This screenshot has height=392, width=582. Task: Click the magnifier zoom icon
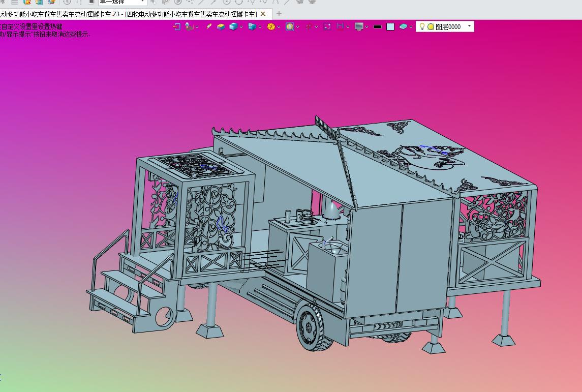coord(290,27)
